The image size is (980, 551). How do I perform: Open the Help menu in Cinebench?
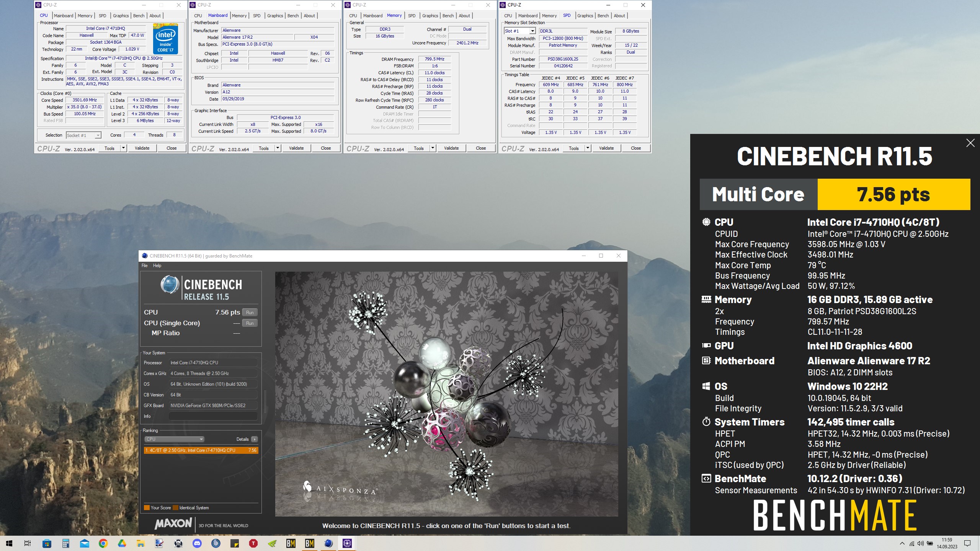(x=157, y=266)
